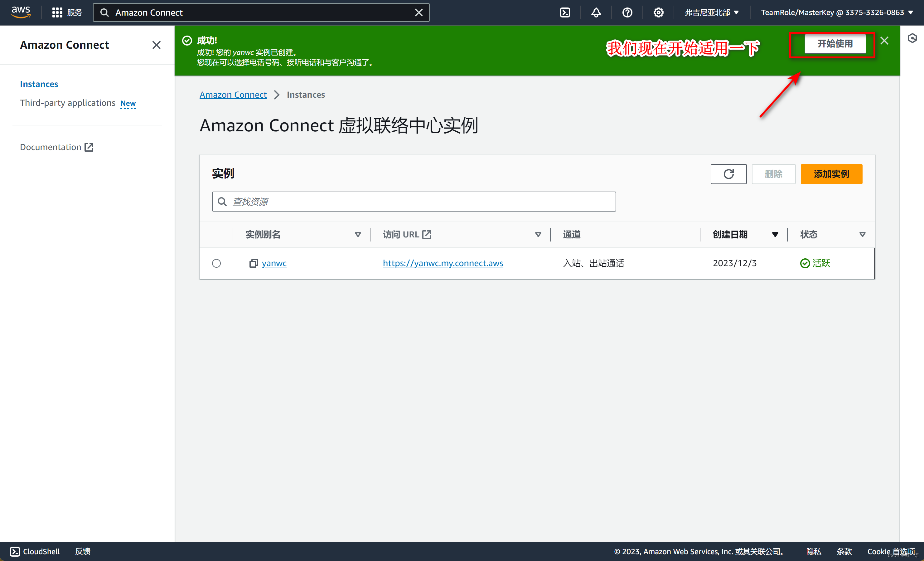Screen dimensions: 924x561
Task: Refresh the instances list
Action: (728, 174)
